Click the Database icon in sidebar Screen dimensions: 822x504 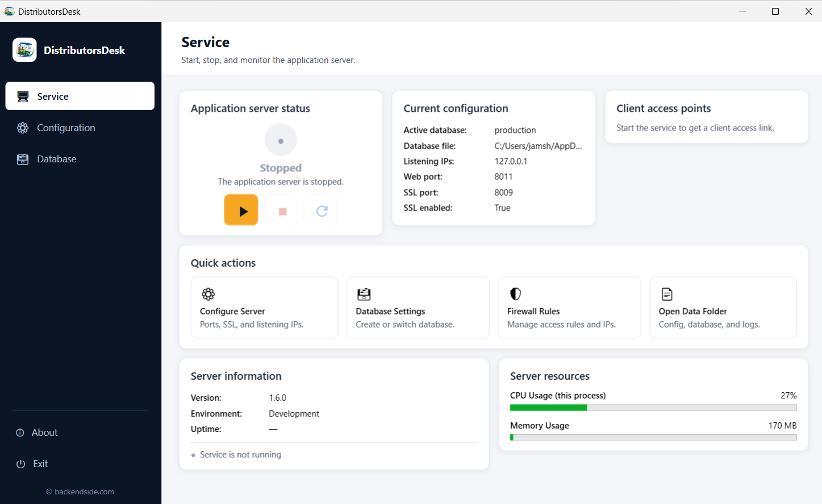(x=23, y=159)
